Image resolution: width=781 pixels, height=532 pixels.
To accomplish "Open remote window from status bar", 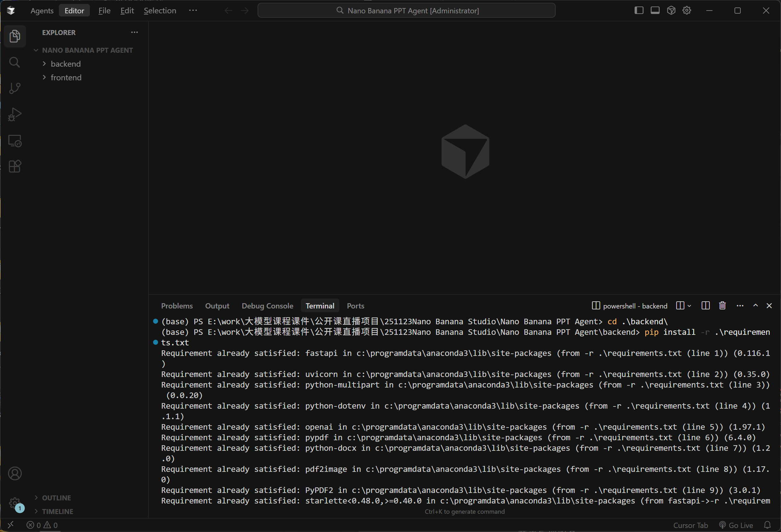I will [11, 525].
